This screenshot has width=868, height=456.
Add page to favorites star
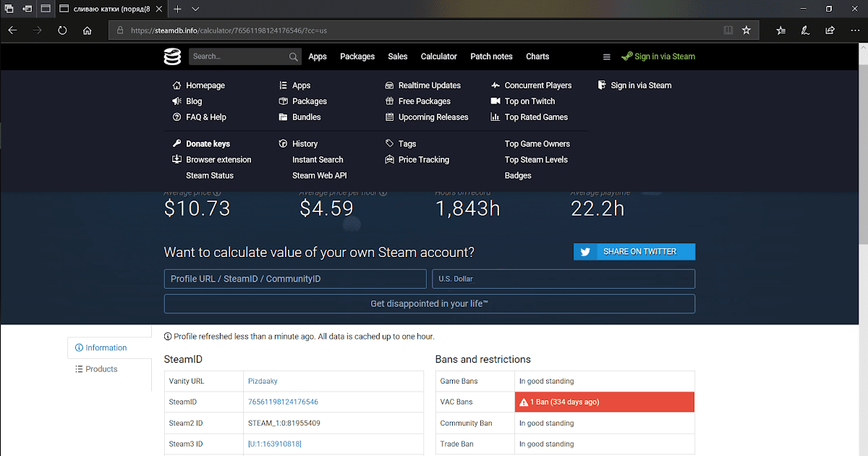pos(746,30)
